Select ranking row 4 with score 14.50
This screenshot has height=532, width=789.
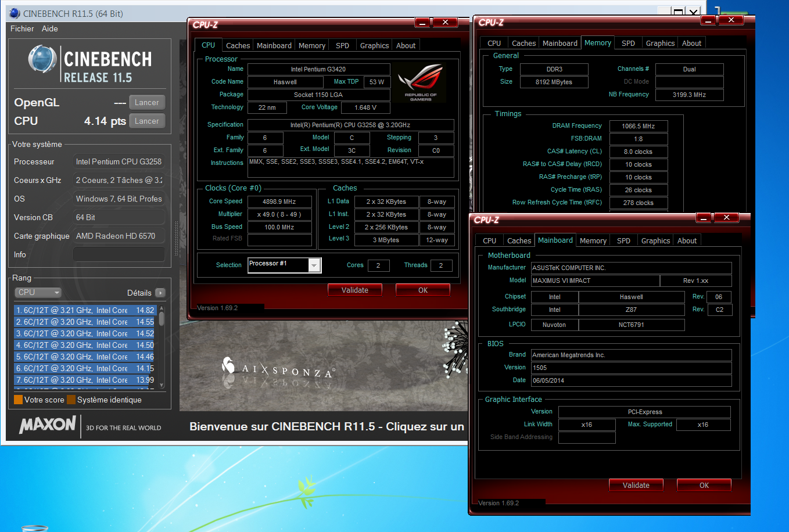click(x=85, y=345)
